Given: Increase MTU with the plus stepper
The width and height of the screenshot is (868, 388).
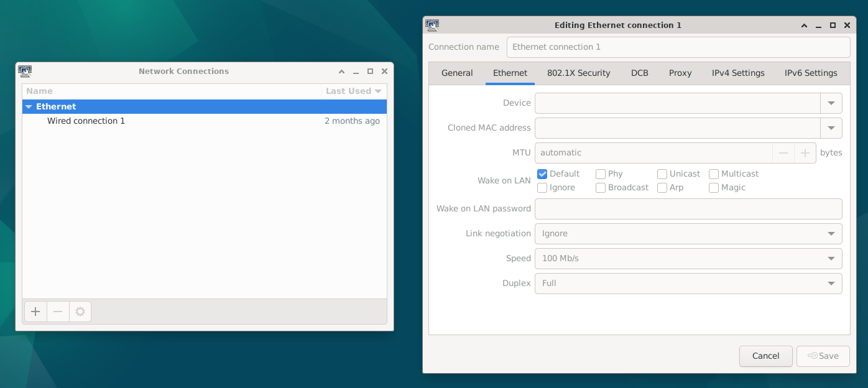Looking at the screenshot, I should click(805, 153).
